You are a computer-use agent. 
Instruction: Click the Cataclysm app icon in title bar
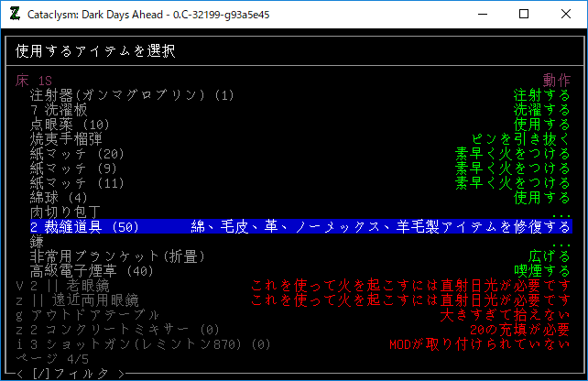(x=14, y=14)
